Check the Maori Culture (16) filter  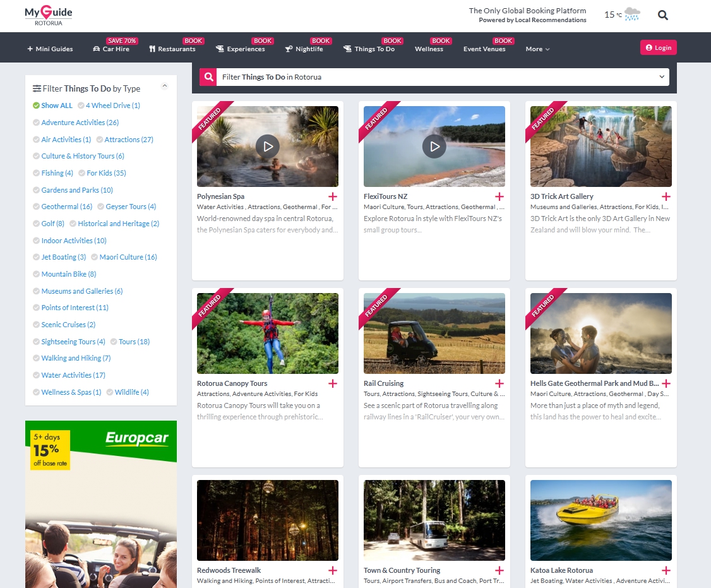click(124, 257)
